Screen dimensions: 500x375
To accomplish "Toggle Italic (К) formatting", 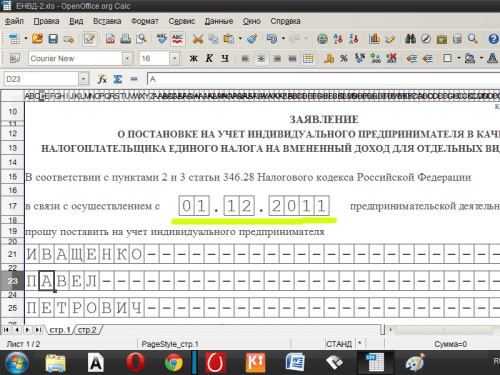I will [x=209, y=59].
